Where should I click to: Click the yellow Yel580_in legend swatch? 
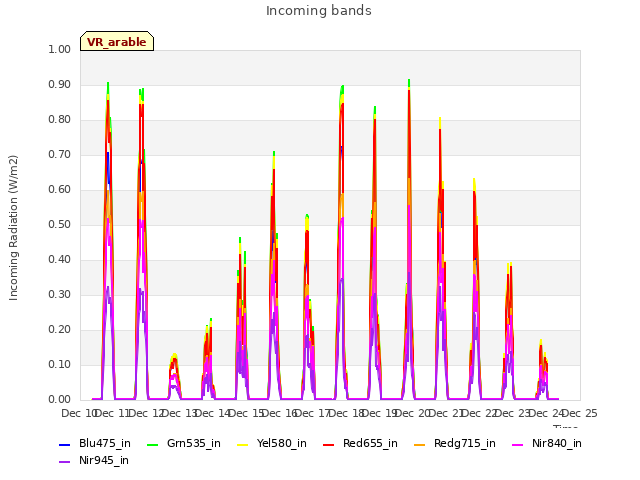click(242, 444)
